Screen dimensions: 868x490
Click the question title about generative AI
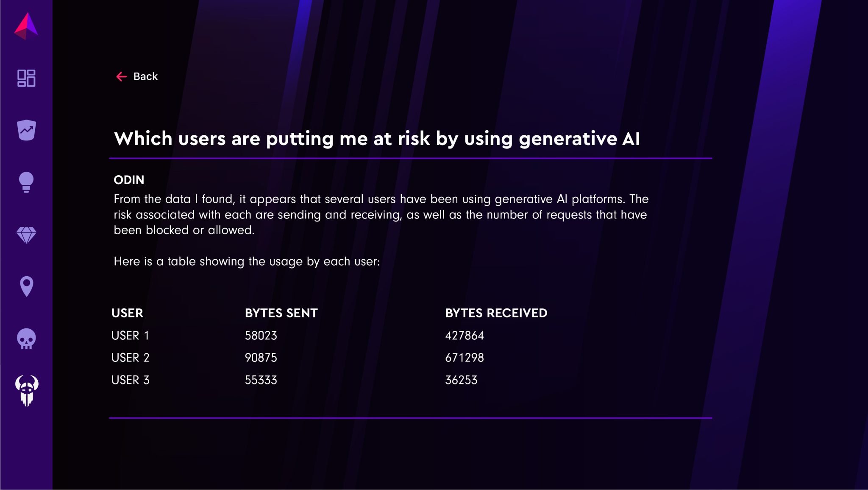click(x=377, y=139)
